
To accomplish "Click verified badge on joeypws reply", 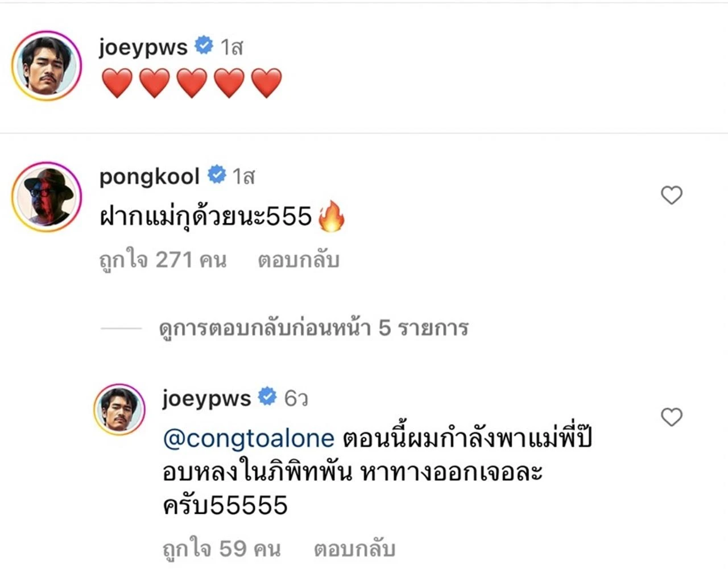I will pyautogui.click(x=267, y=396).
